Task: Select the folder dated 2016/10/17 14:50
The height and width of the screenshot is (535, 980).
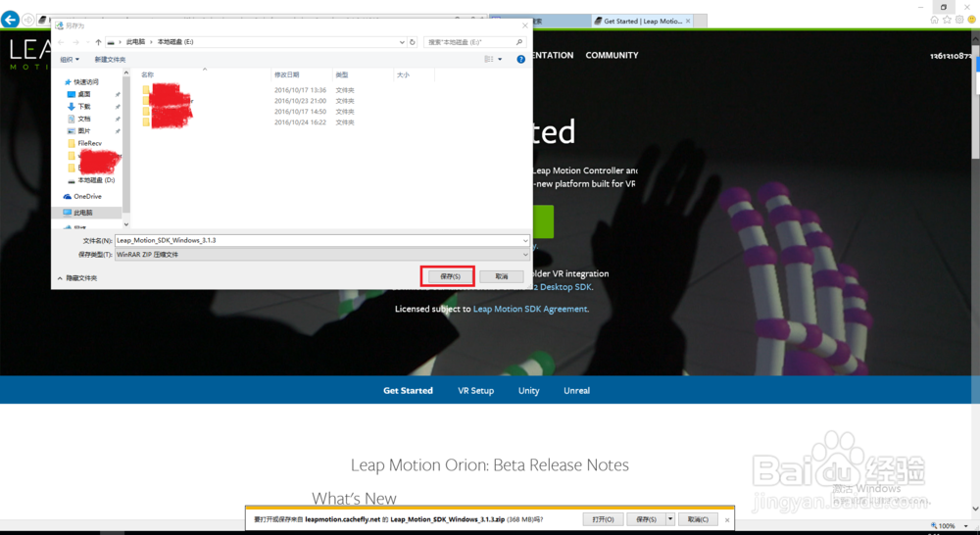Action: pyautogui.click(x=250, y=112)
